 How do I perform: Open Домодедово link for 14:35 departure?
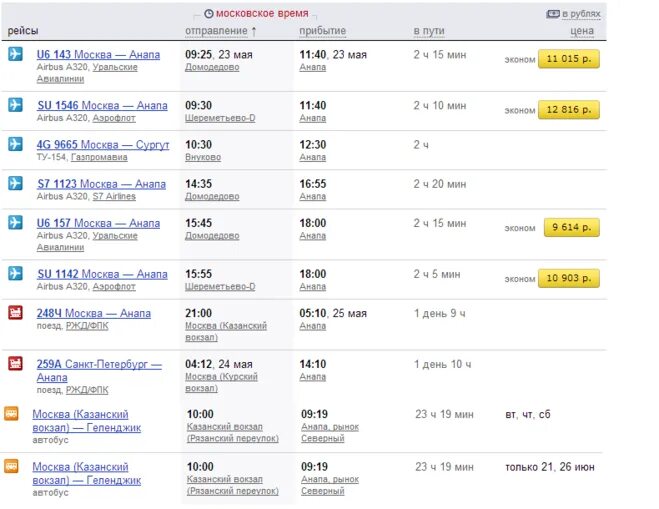pyautogui.click(x=212, y=196)
